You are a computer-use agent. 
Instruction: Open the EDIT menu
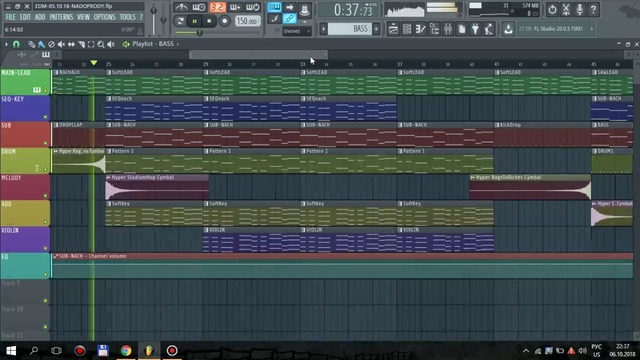[25, 17]
